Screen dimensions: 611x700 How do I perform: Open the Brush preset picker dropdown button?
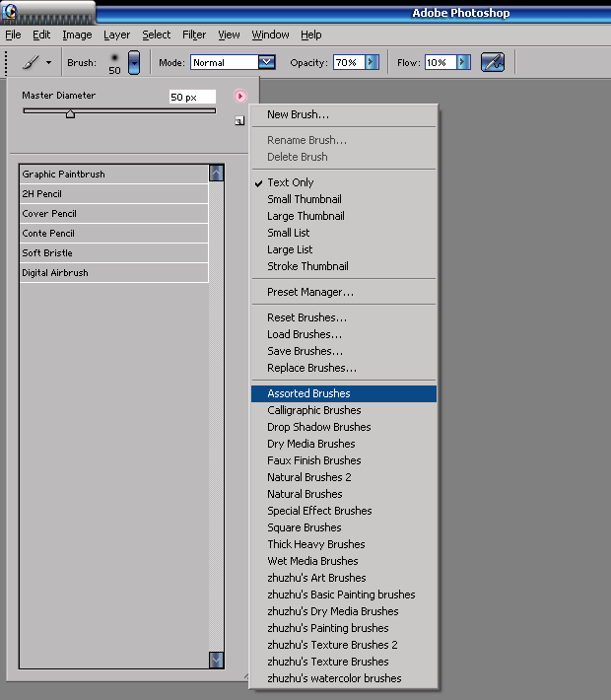tap(134, 62)
